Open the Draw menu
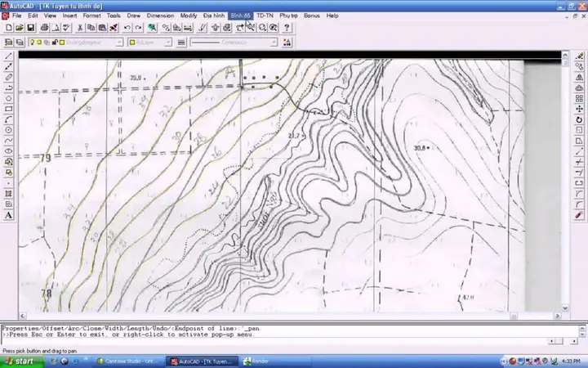The image size is (588, 368). 133,16
